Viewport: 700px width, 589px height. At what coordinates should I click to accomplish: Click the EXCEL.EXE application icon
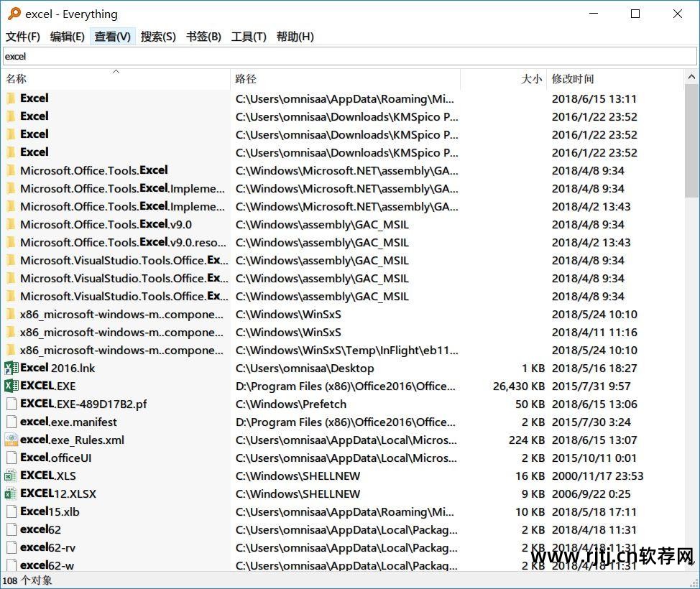click(x=11, y=386)
